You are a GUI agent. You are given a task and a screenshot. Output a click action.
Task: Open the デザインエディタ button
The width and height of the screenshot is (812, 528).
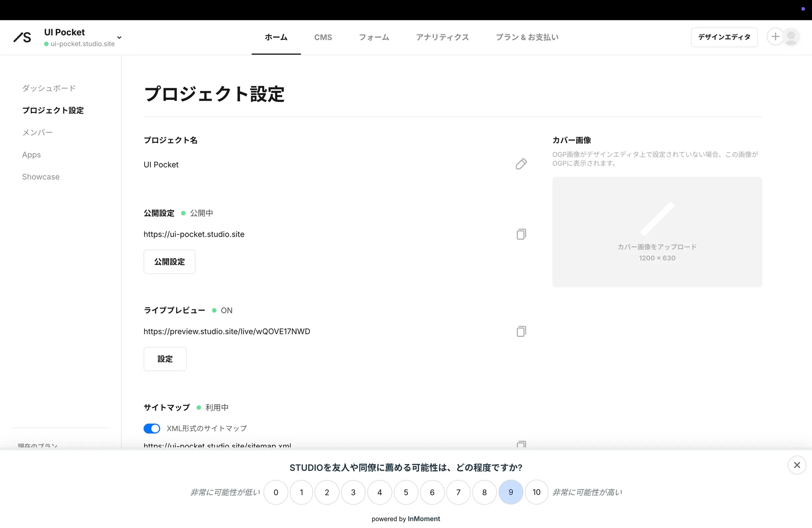(724, 37)
